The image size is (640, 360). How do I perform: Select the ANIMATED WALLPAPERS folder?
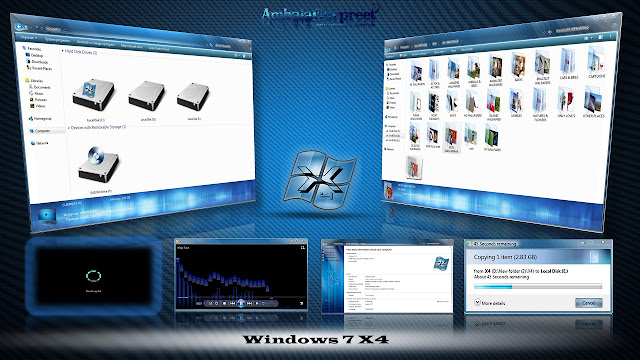(x=495, y=71)
